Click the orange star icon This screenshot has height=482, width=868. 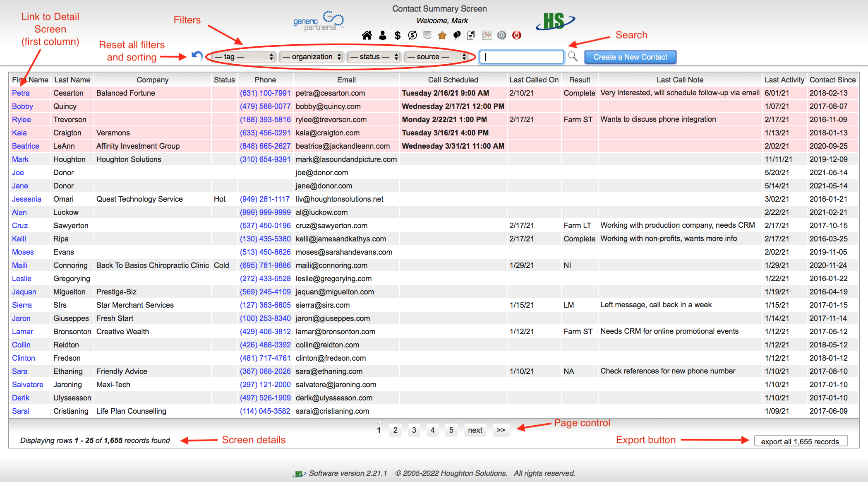tap(442, 35)
